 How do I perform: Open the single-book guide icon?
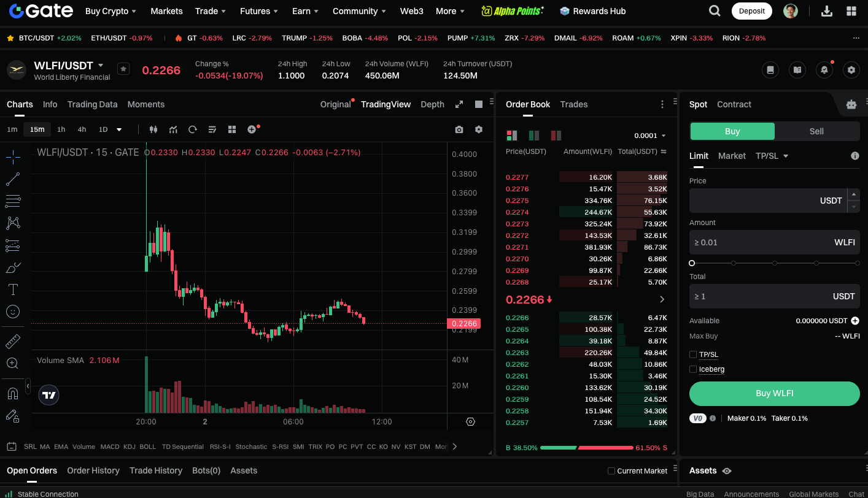coord(770,70)
